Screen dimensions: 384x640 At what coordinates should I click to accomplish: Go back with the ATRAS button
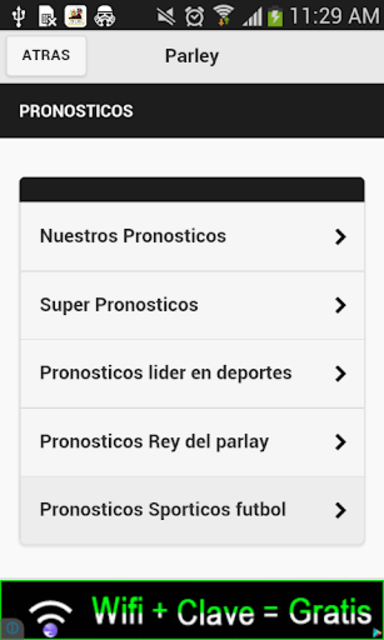[x=46, y=56]
